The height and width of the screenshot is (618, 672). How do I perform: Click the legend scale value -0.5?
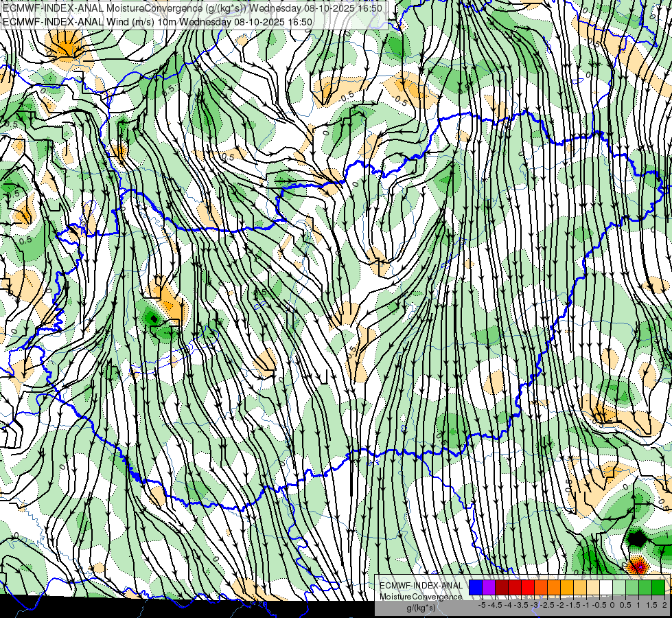tap(599, 605)
